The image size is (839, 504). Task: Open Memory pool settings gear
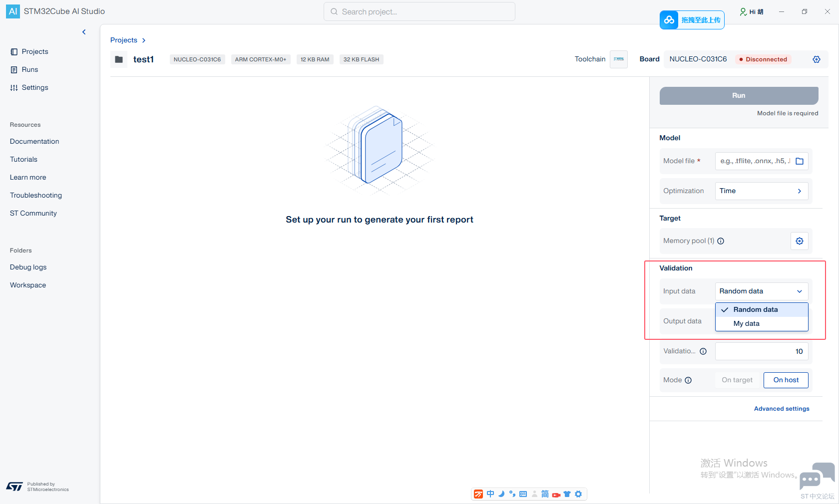click(800, 241)
